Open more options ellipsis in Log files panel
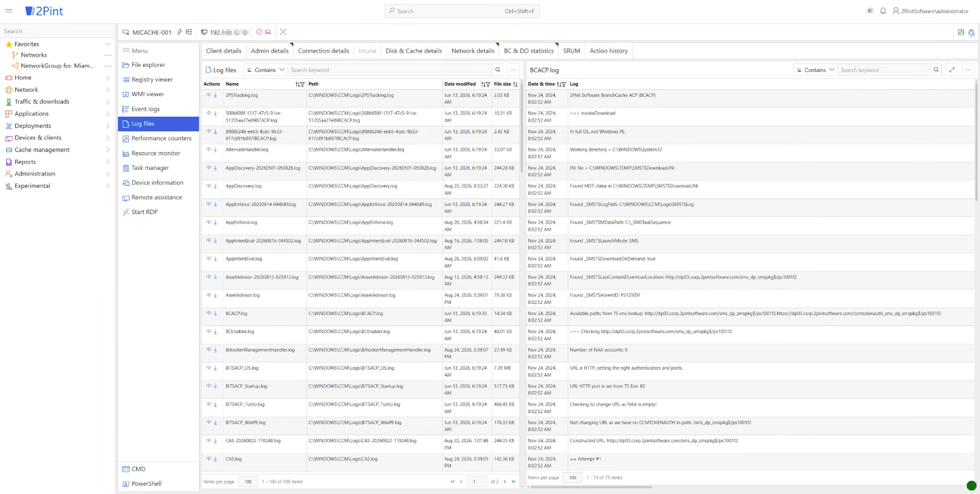 [513, 70]
